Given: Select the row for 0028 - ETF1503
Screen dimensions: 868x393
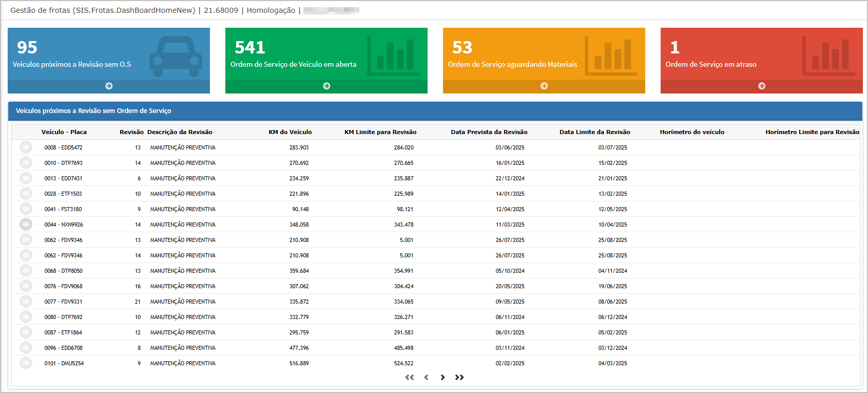Looking at the screenshot, I should [435, 194].
